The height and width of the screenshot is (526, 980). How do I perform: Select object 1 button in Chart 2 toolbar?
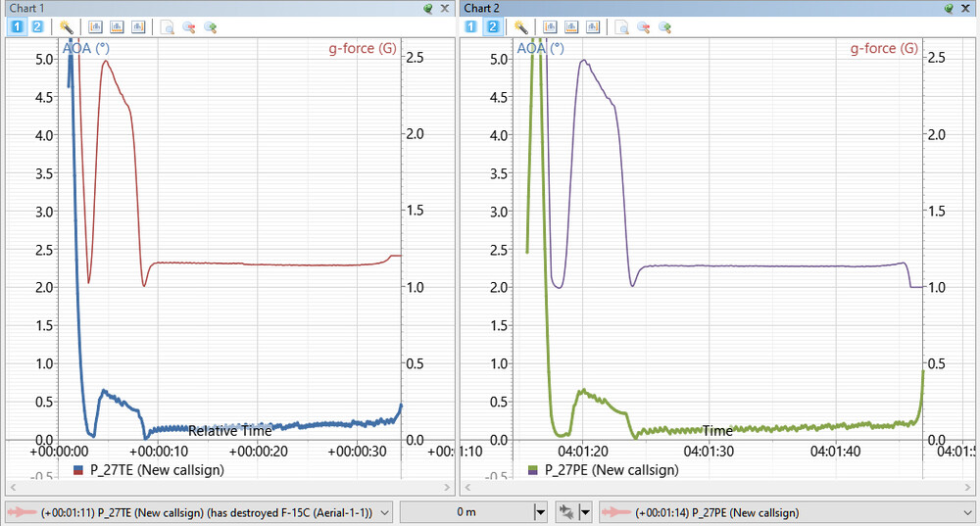coord(471,26)
